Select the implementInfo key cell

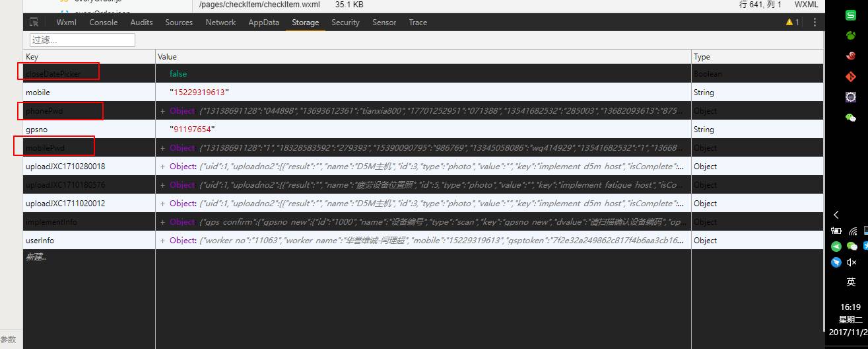click(x=90, y=222)
